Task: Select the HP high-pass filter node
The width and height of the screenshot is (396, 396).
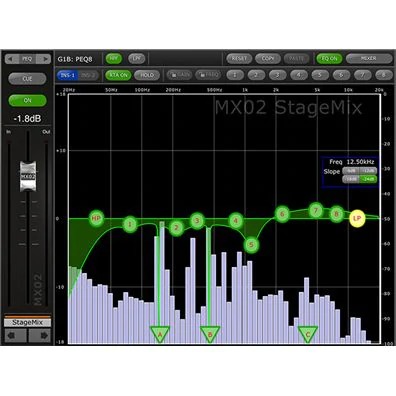Action: tap(96, 218)
